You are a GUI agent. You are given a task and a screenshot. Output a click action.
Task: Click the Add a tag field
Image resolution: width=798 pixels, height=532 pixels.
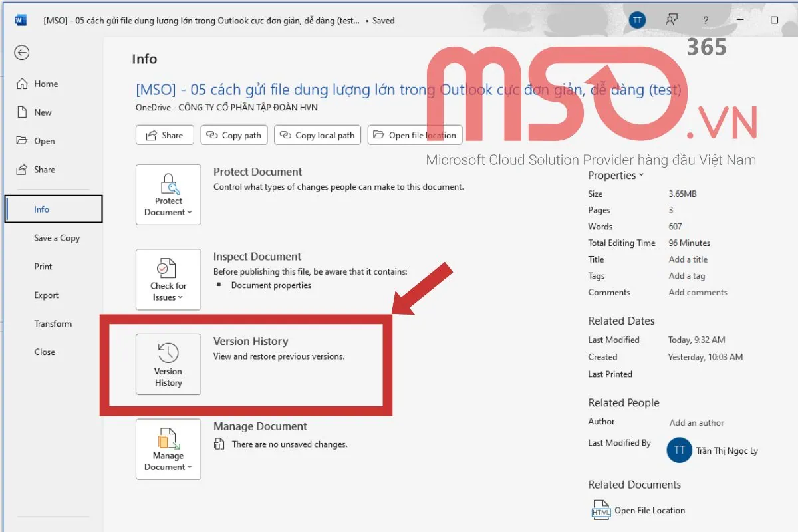686,276
